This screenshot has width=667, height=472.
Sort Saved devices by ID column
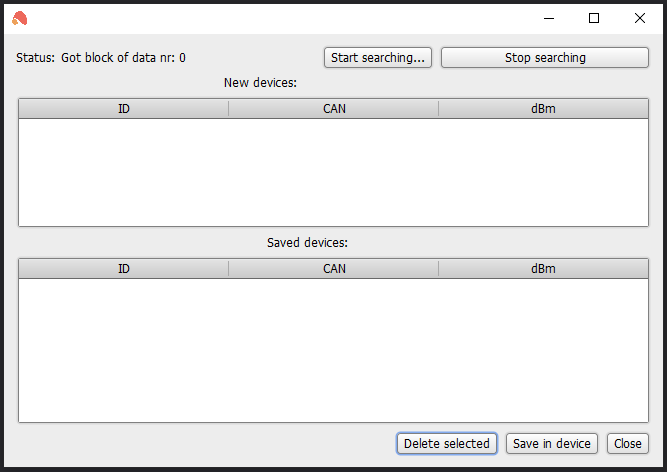point(124,269)
